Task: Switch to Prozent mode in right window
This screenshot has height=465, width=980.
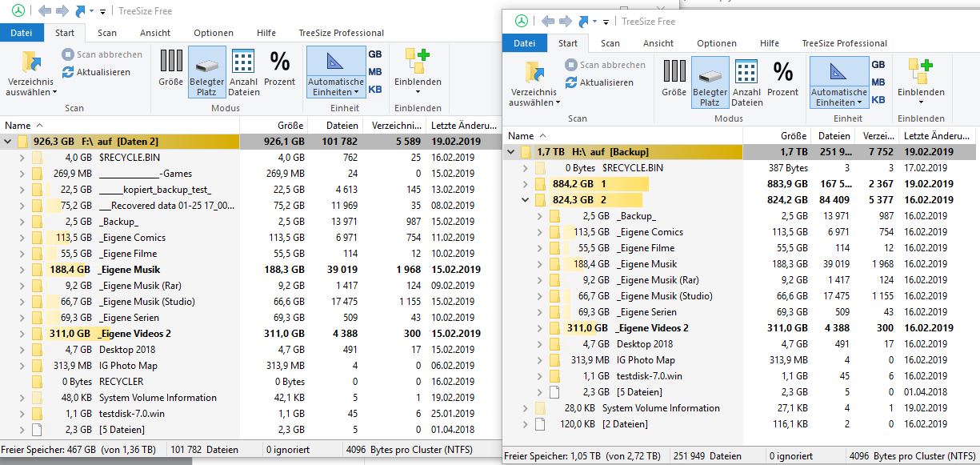Action: 783,78
